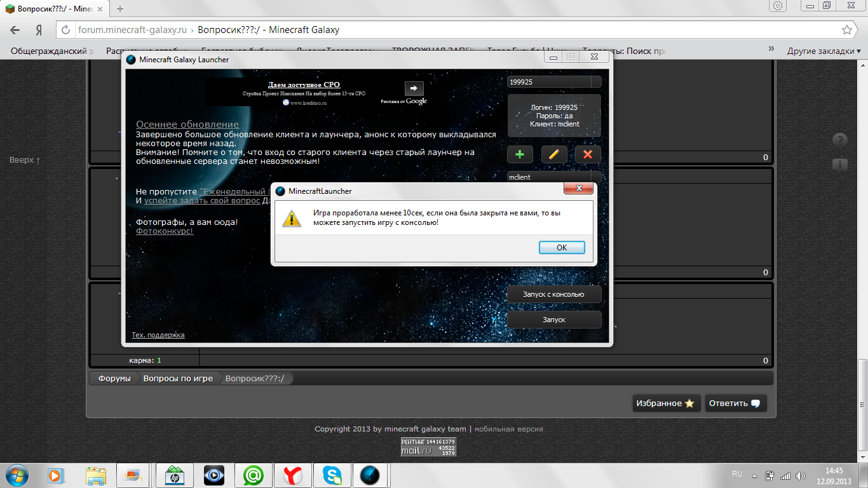Bookmark this page with the star icon
The height and width of the screenshot is (488, 868).
click(x=847, y=30)
